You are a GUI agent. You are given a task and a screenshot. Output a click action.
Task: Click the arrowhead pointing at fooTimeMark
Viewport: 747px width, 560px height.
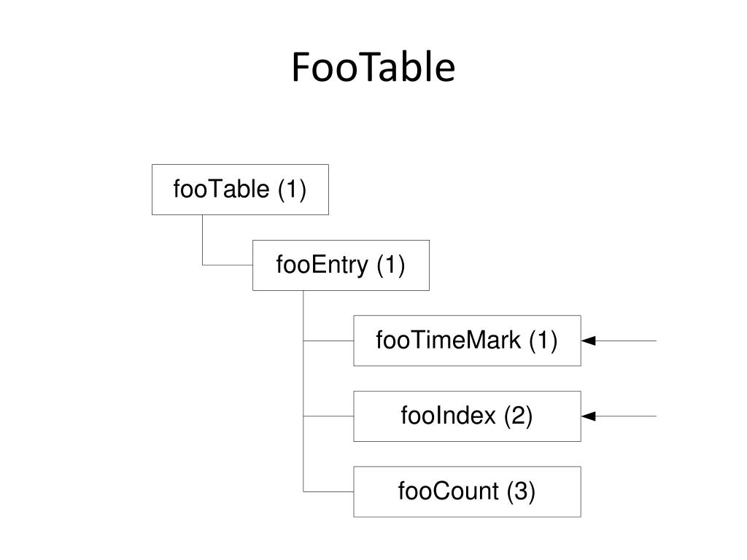pos(589,341)
